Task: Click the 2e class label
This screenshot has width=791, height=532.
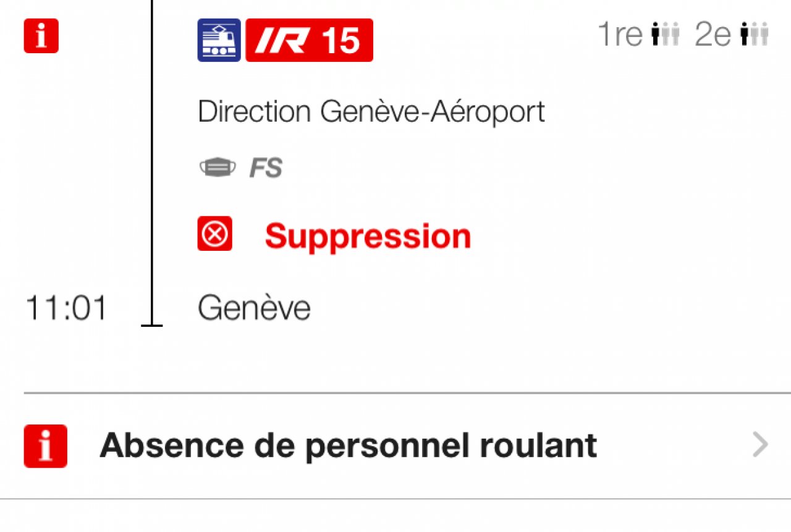Action: pyautogui.click(x=713, y=34)
